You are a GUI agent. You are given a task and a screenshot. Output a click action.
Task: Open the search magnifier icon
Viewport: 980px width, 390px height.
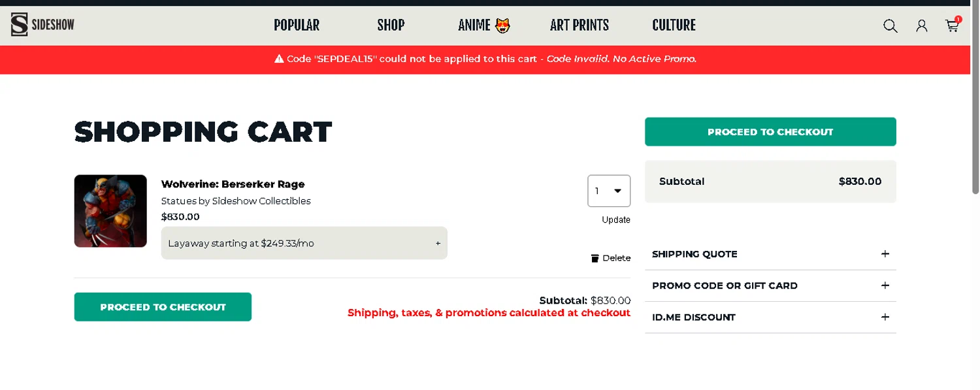pyautogui.click(x=890, y=25)
